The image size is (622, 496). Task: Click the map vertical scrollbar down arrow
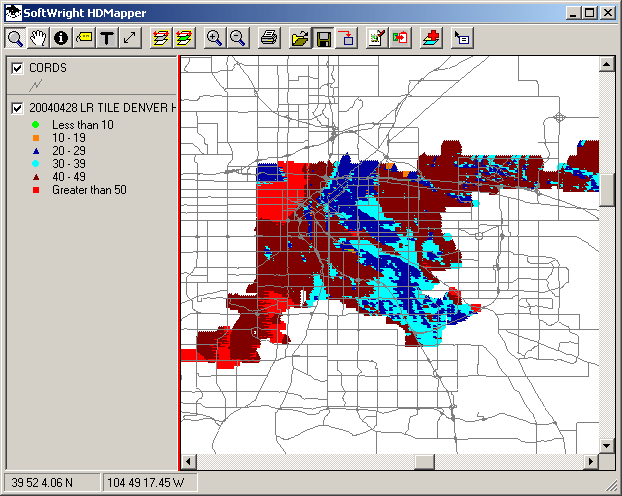tap(607, 446)
